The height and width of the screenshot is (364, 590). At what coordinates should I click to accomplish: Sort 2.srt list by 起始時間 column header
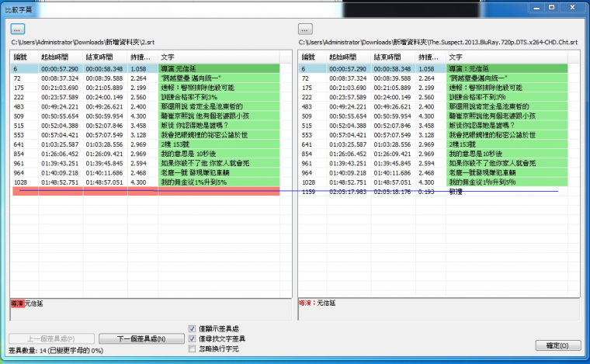[x=61, y=57]
